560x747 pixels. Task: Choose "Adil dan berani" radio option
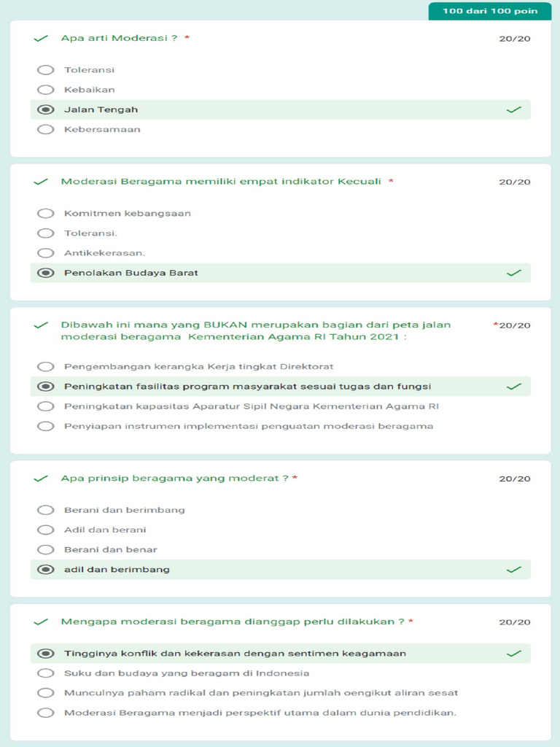coord(46,530)
